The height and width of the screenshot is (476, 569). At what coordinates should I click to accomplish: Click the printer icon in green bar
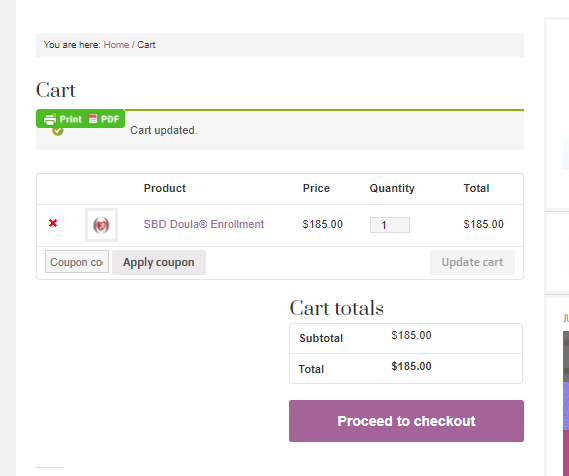50,119
